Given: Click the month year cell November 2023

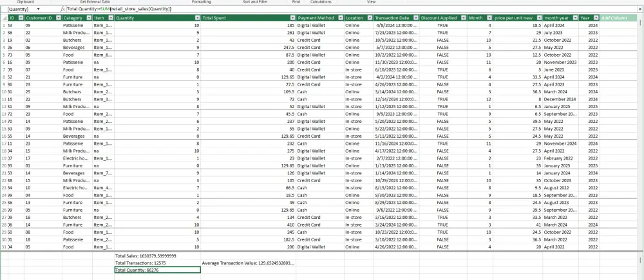Looking at the screenshot, I should point(561,62).
